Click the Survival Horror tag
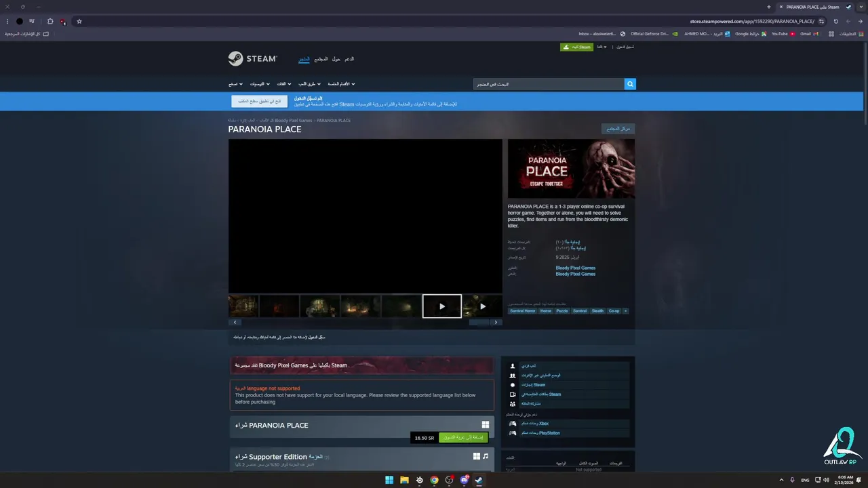Screen dimensions: 868x488 523,311
